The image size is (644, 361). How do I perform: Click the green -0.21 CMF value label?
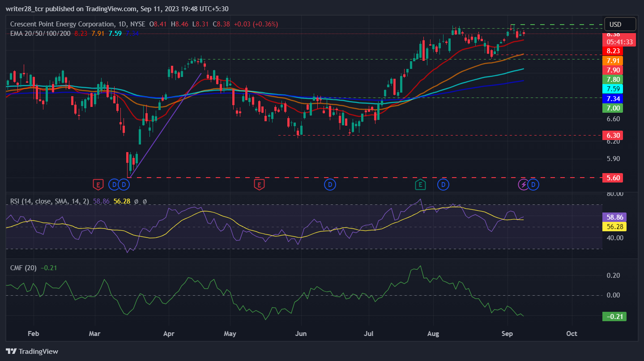(x=614, y=317)
